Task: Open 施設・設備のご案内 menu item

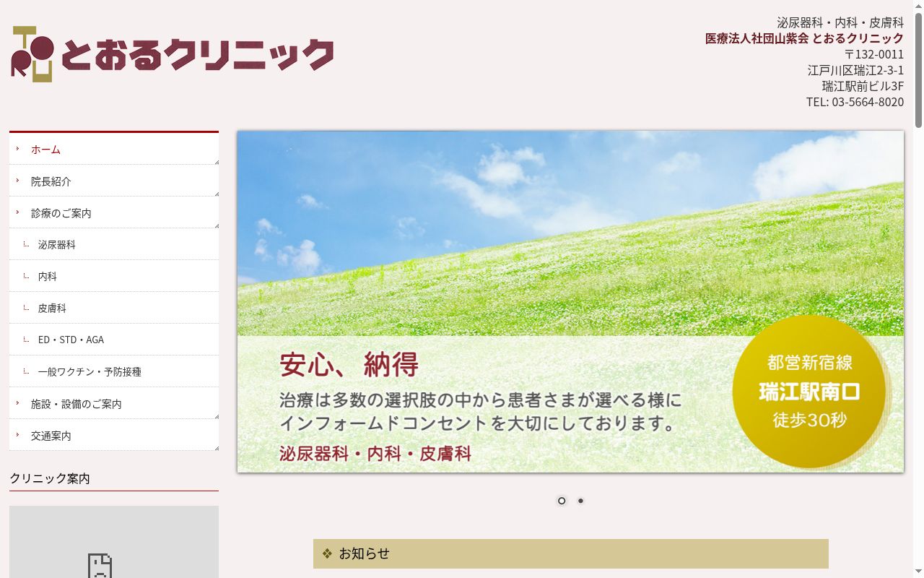Action: (x=114, y=404)
